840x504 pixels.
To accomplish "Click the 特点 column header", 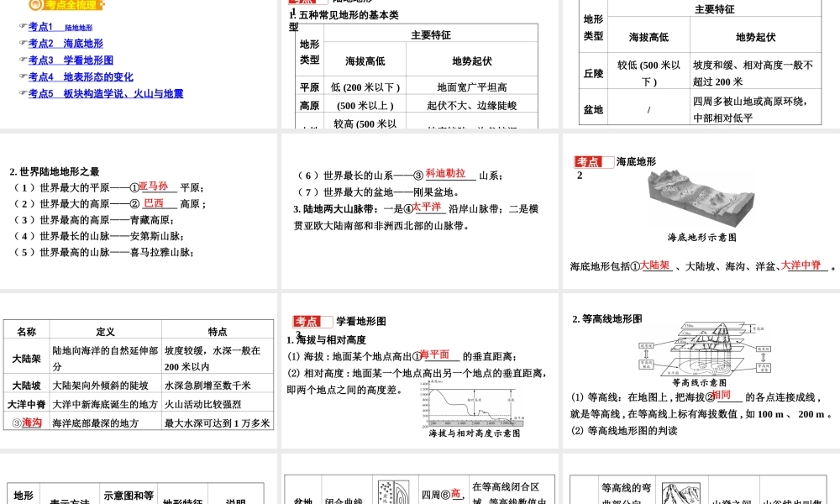I will [218, 332].
